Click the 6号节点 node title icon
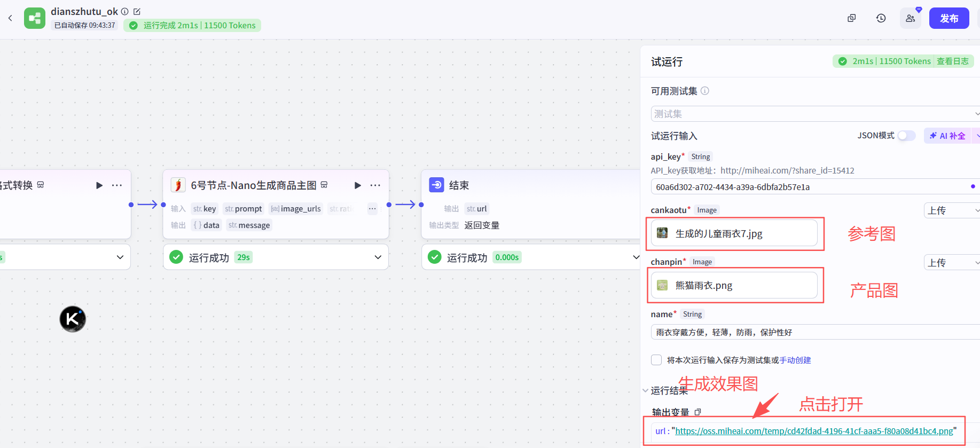Screen dimensions: 980x448 pos(324,185)
